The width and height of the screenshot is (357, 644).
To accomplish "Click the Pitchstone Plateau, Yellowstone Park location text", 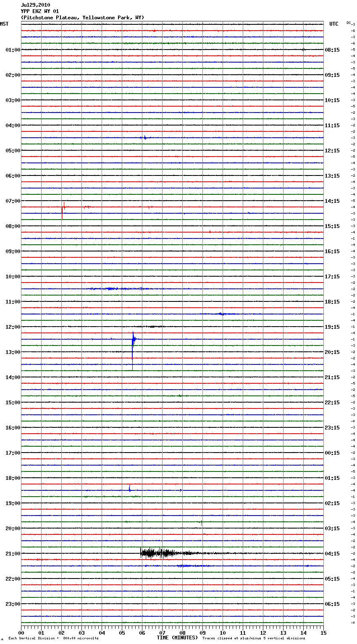I will point(82,18).
